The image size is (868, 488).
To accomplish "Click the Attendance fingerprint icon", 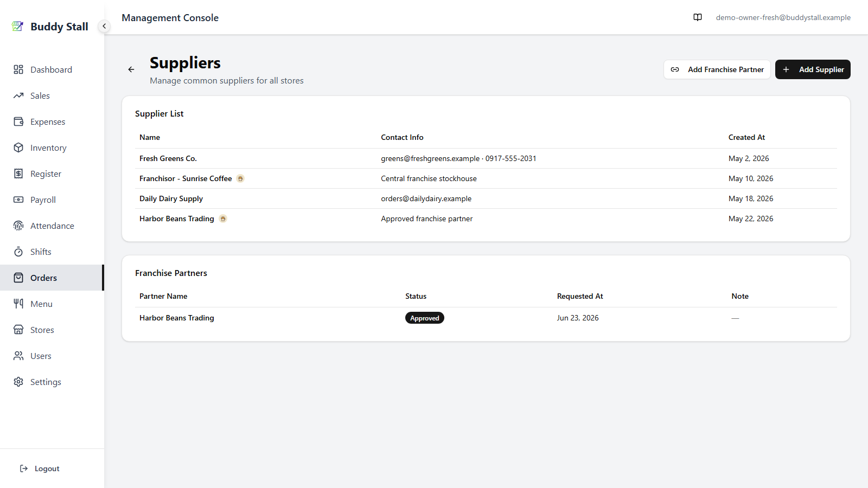I will (x=18, y=226).
